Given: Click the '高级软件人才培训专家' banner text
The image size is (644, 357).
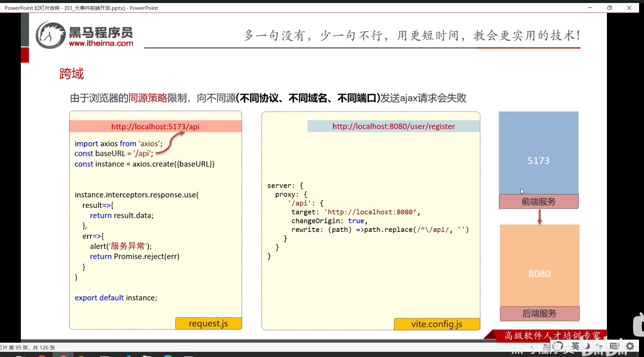Looking at the screenshot, I should (552, 335).
